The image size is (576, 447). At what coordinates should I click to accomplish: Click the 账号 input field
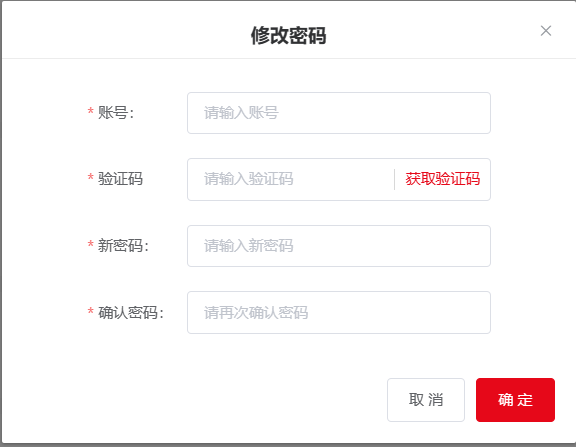[x=339, y=113]
